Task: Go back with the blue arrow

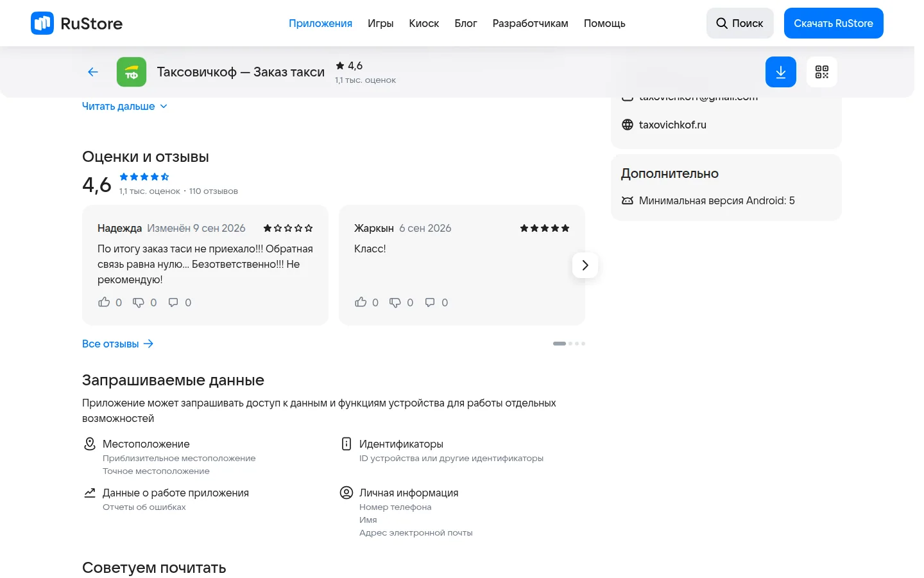Action: [x=93, y=72]
